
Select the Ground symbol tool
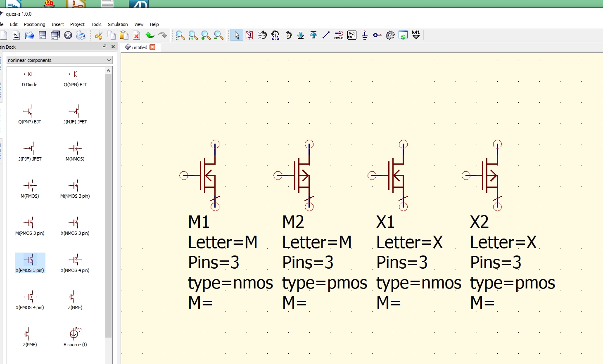click(x=364, y=35)
